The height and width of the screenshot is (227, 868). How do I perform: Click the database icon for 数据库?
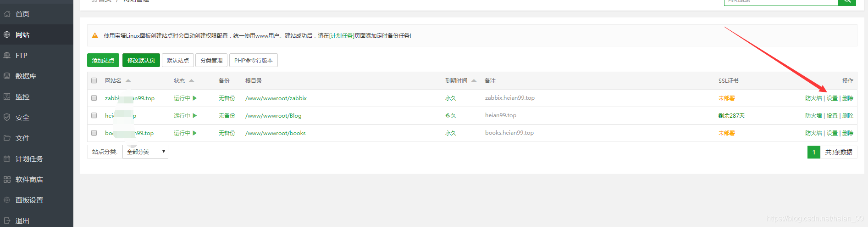pos(7,76)
